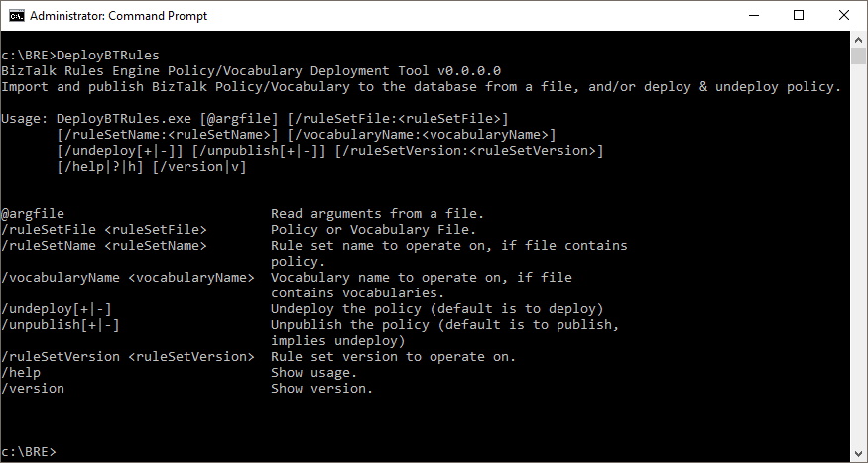Click the empty scrollbar track below thumb

click(859, 255)
